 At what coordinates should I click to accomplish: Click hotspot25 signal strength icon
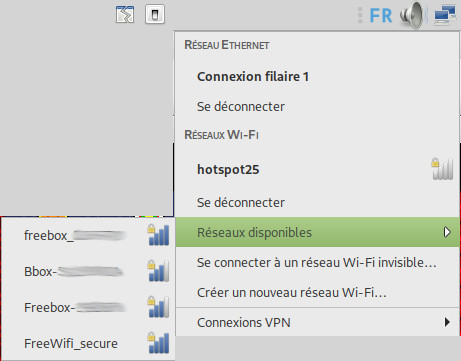442,169
